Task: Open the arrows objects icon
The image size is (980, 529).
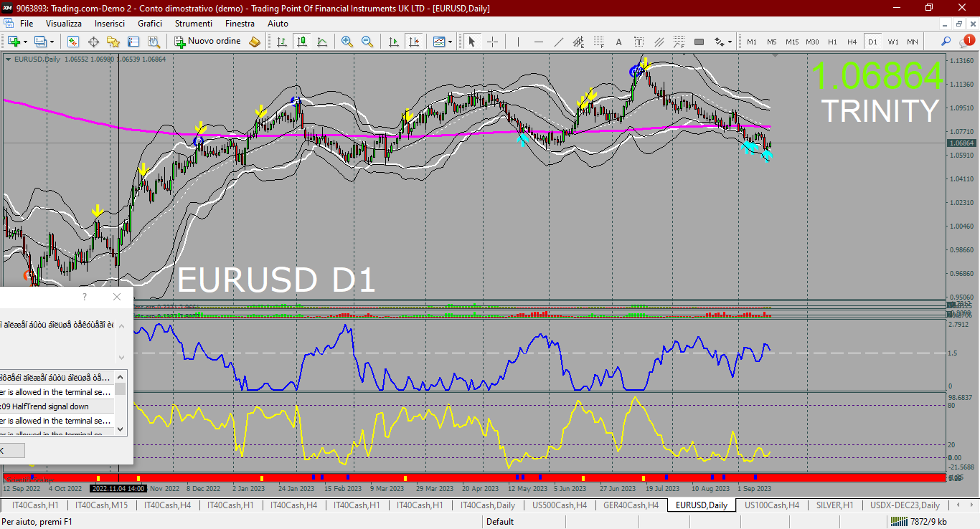Action: (x=718, y=42)
